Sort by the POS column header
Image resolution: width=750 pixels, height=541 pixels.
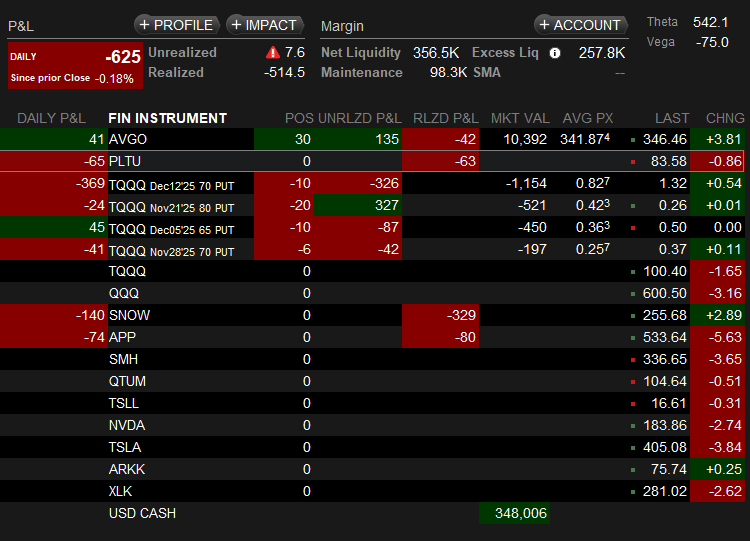click(299, 118)
